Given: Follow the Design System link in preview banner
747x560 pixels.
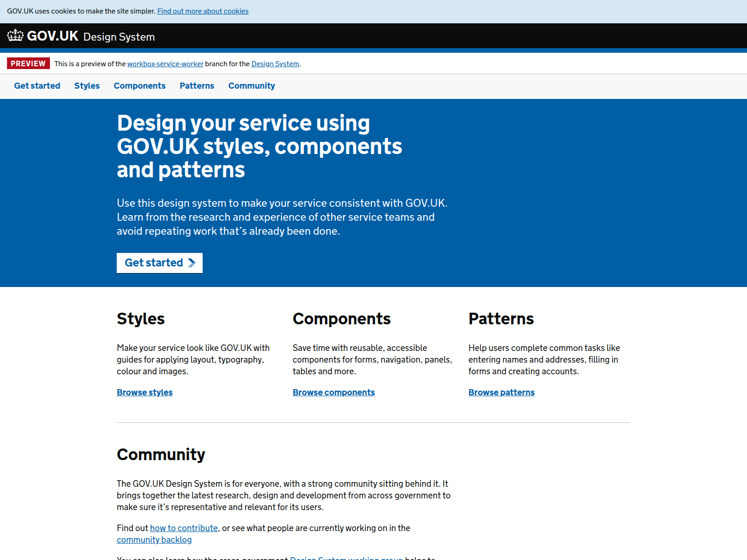Looking at the screenshot, I should 275,64.
